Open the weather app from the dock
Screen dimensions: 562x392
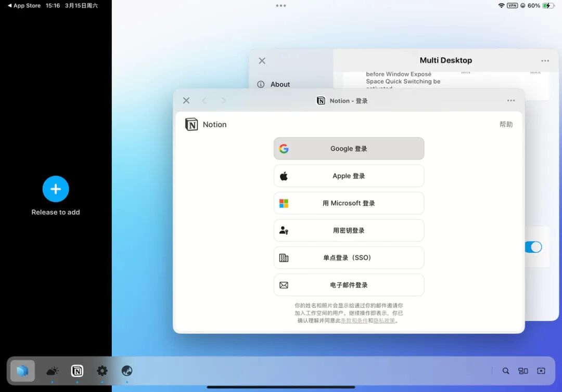point(53,371)
